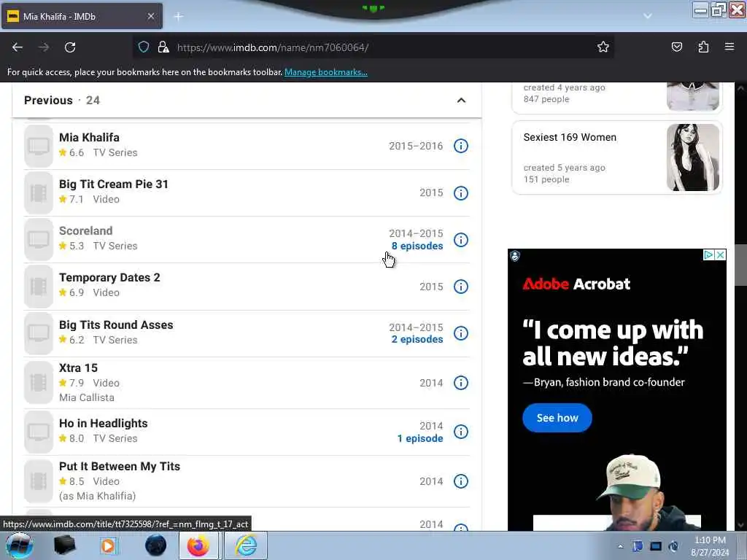Click the network tray icon

656,546
